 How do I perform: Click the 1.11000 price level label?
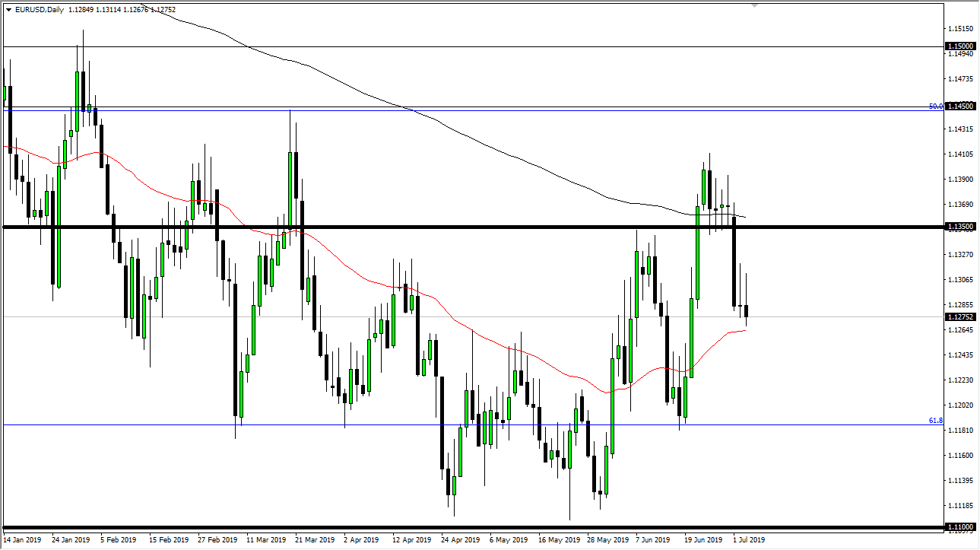[961, 527]
